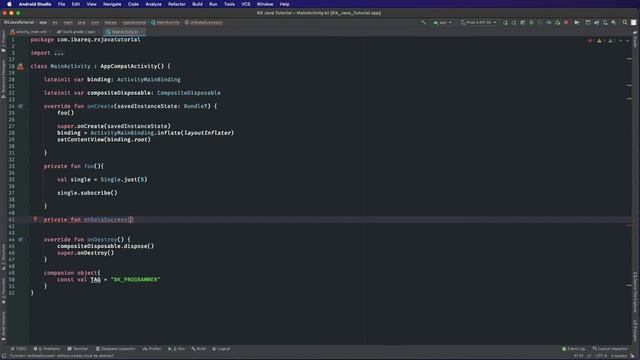The width and height of the screenshot is (640, 360).
Task: Click override gutter icon beside onDestroy
Action: [x=20, y=240]
